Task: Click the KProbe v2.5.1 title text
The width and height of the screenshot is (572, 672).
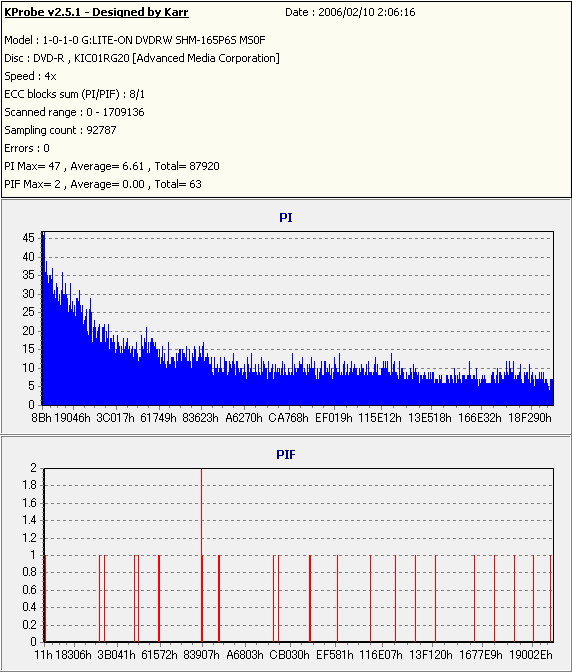Action: click(x=96, y=12)
